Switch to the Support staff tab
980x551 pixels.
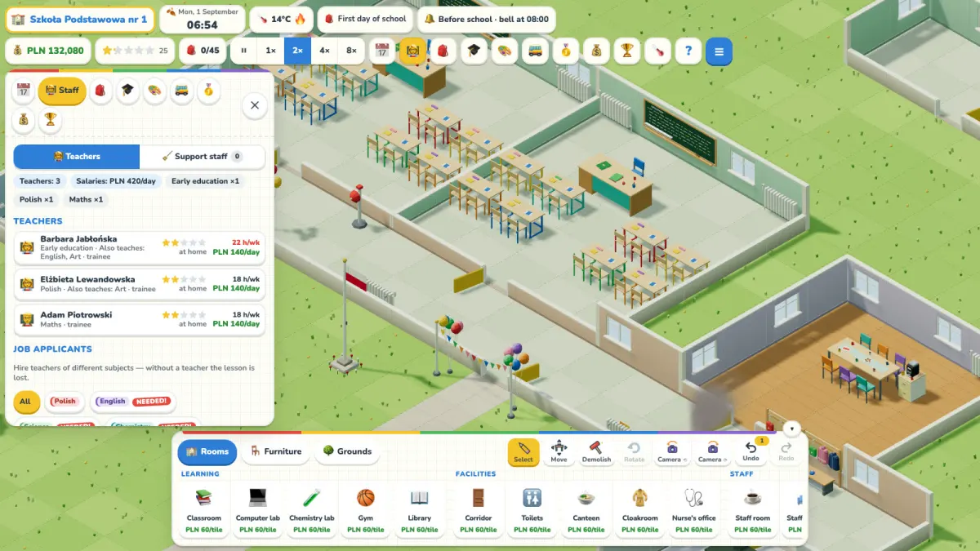tap(203, 157)
